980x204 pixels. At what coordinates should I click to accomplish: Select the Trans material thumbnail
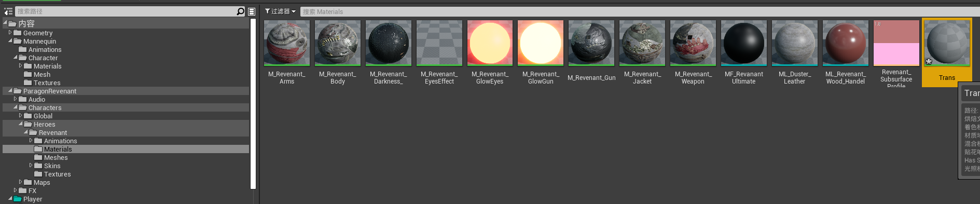[947, 43]
